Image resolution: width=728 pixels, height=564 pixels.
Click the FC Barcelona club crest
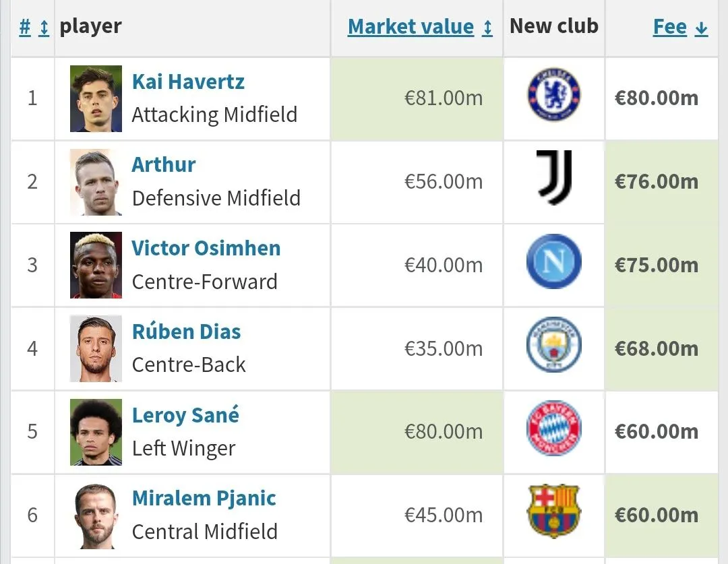pyautogui.click(x=553, y=512)
